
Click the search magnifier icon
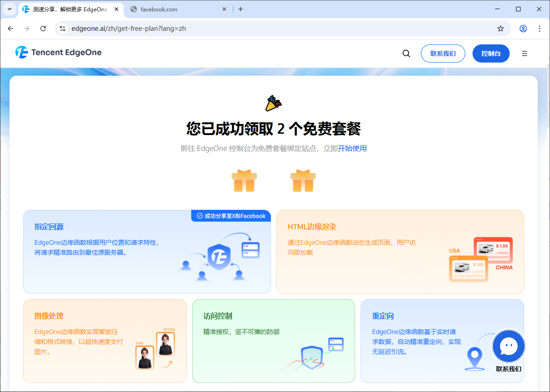coord(406,53)
